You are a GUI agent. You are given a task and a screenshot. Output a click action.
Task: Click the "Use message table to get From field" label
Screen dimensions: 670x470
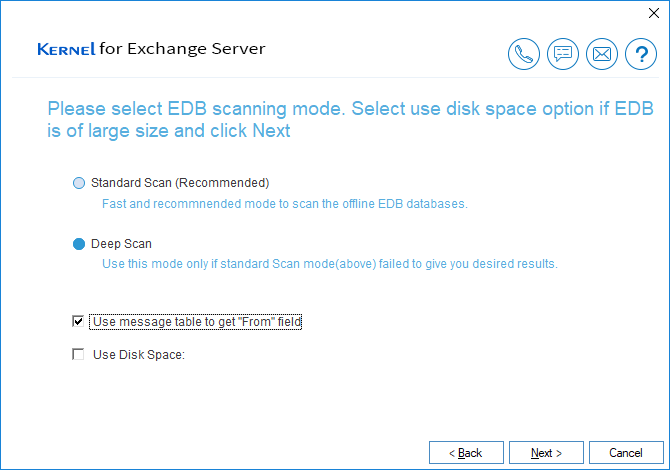pyautogui.click(x=196, y=322)
